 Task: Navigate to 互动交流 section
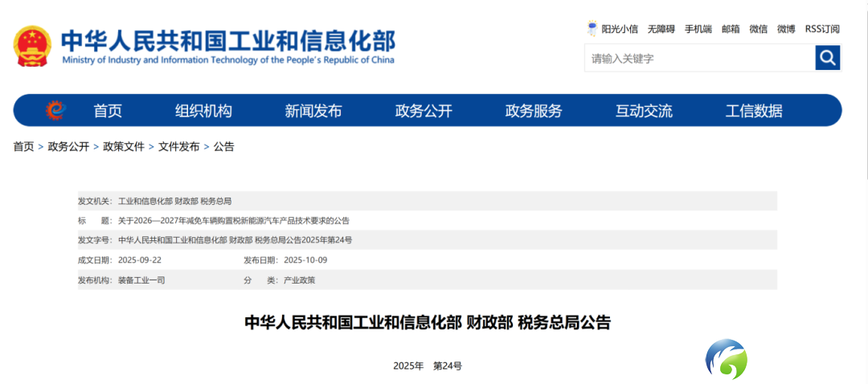click(644, 111)
